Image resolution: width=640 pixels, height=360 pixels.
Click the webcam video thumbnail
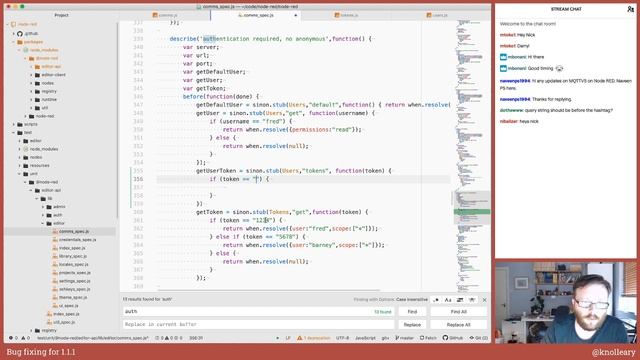tap(566, 302)
